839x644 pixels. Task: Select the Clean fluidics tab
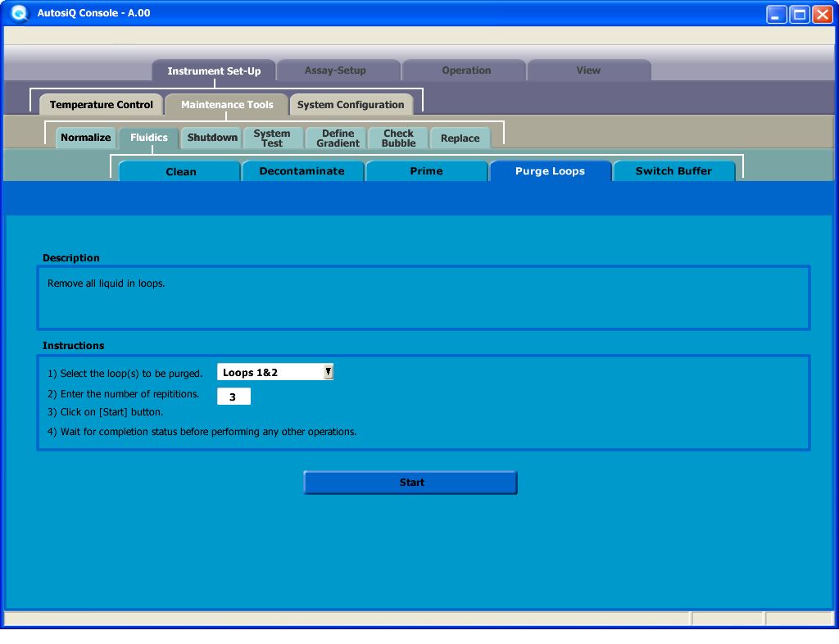(181, 172)
